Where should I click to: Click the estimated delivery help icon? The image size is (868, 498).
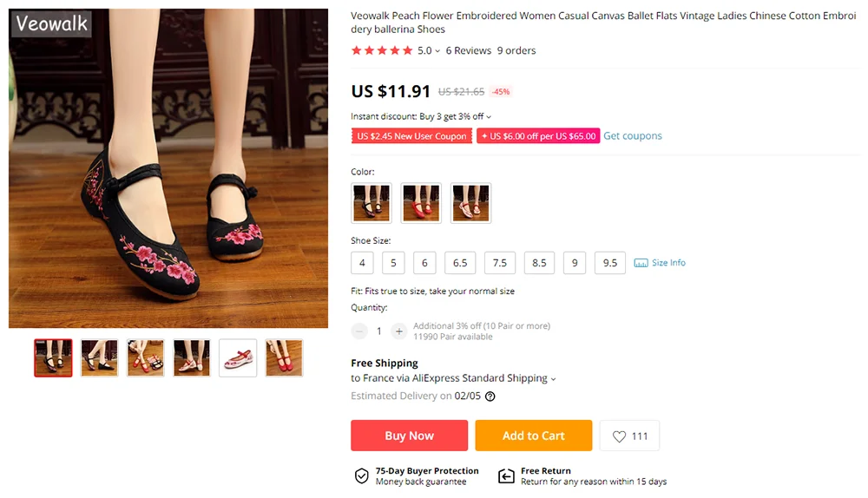pyautogui.click(x=490, y=396)
